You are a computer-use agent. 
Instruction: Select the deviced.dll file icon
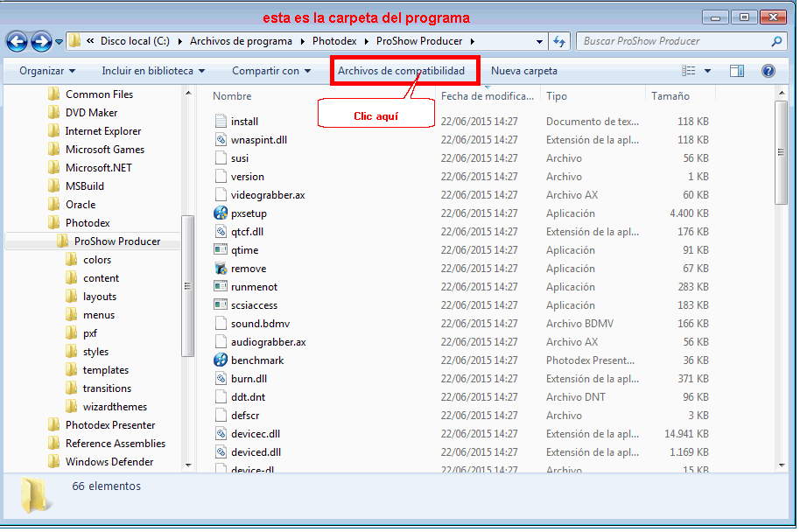click(221, 451)
